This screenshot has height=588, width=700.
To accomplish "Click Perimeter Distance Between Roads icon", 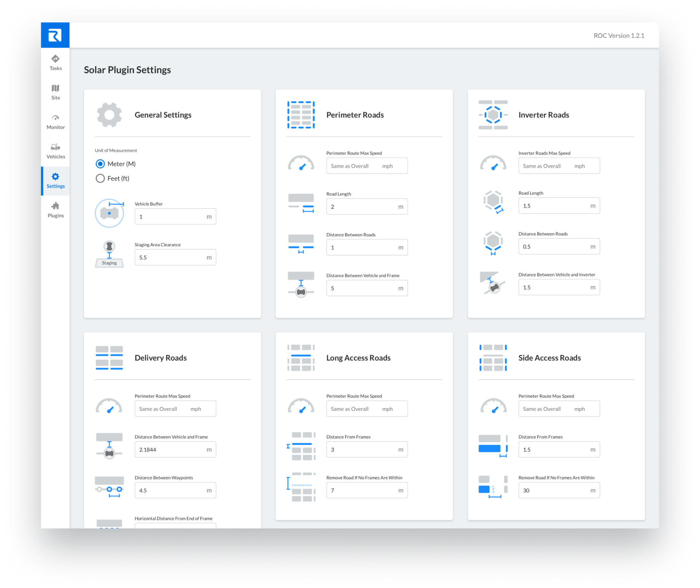I will pos(301,244).
